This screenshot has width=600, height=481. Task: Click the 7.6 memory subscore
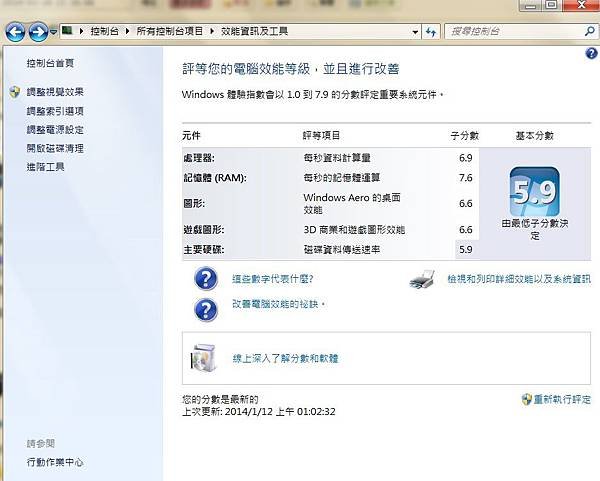coord(466,178)
